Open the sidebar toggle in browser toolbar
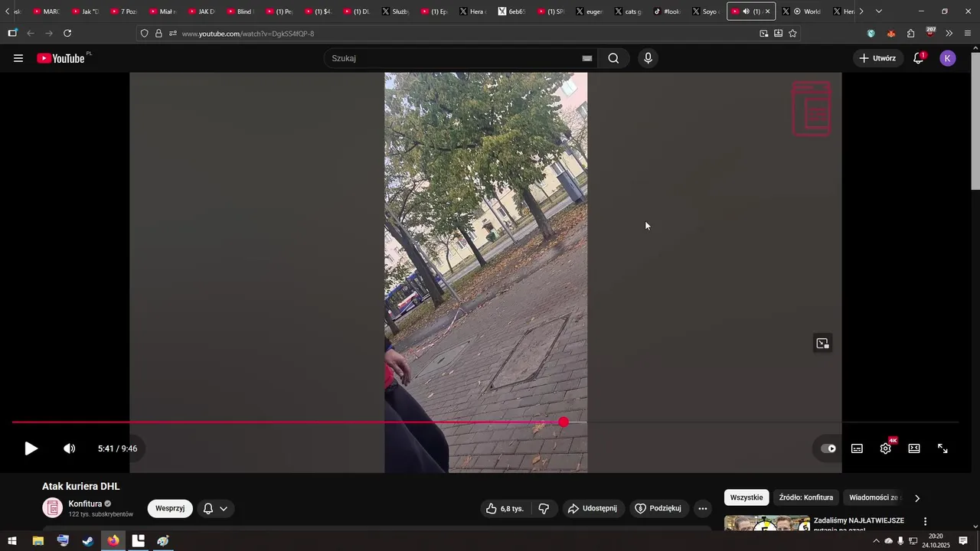Image resolution: width=980 pixels, height=551 pixels. [x=12, y=34]
